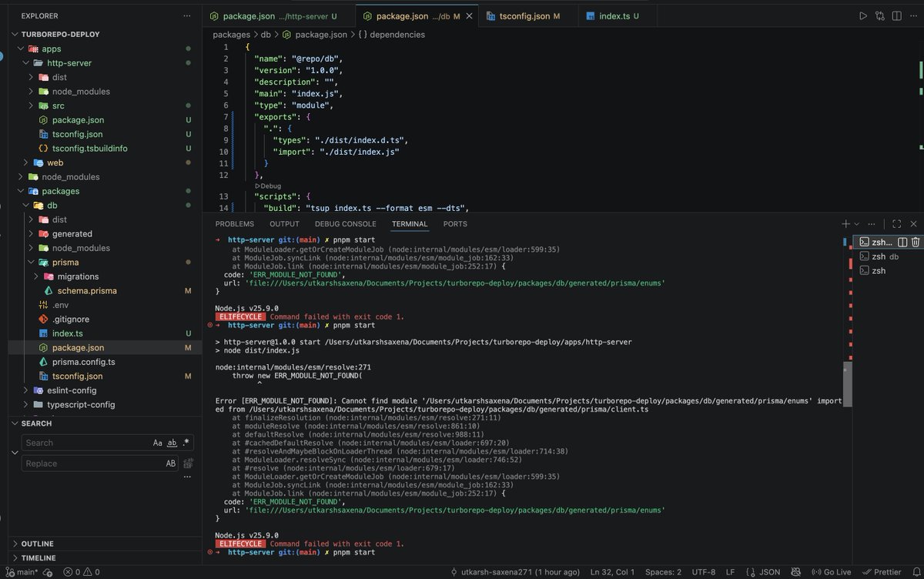The width and height of the screenshot is (924, 579).
Task: Change language mode from JSON
Action: (x=768, y=572)
